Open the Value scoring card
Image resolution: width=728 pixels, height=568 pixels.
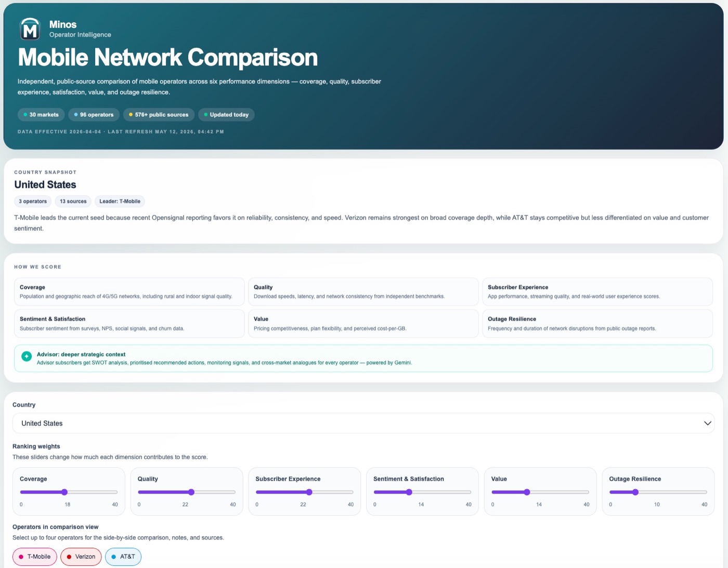363,324
